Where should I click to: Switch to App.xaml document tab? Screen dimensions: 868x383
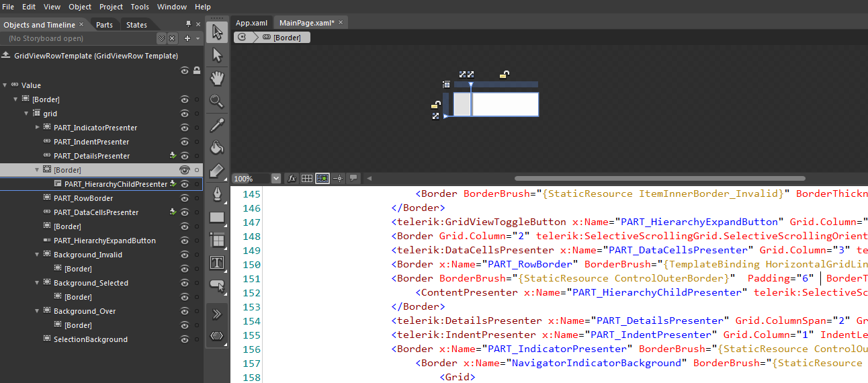[x=251, y=23]
